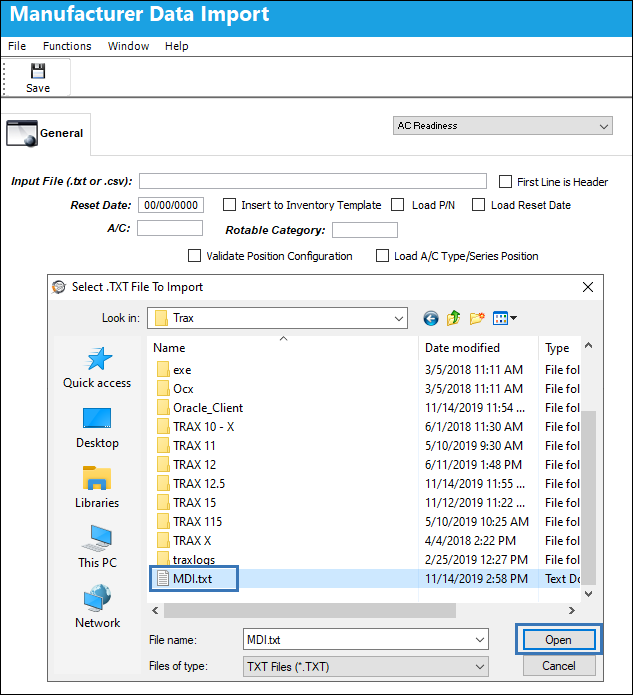Open the File menu

coord(17,46)
